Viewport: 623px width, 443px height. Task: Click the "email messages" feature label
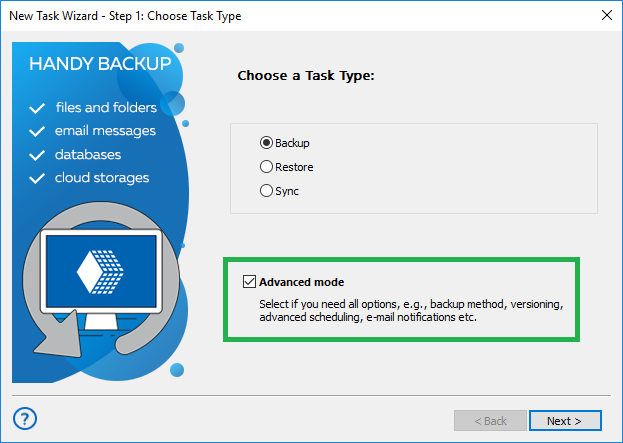click(106, 131)
